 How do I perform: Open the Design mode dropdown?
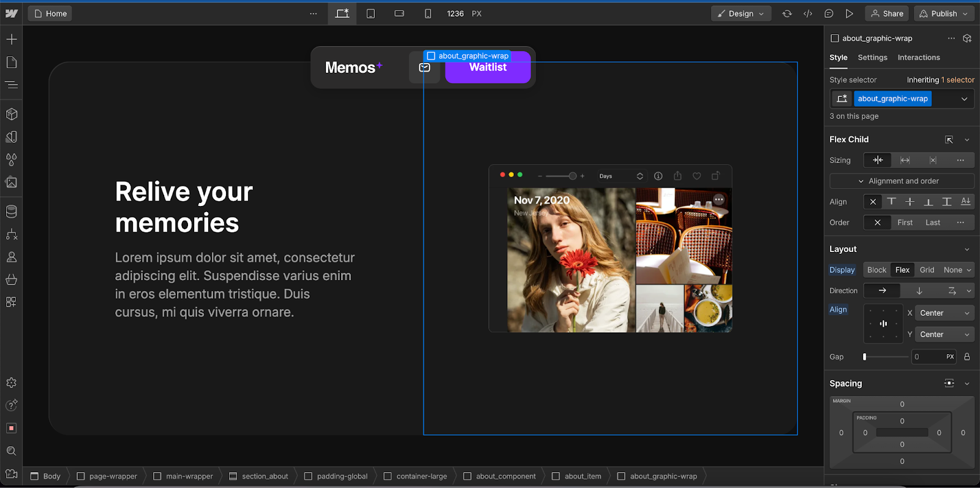[741, 13]
